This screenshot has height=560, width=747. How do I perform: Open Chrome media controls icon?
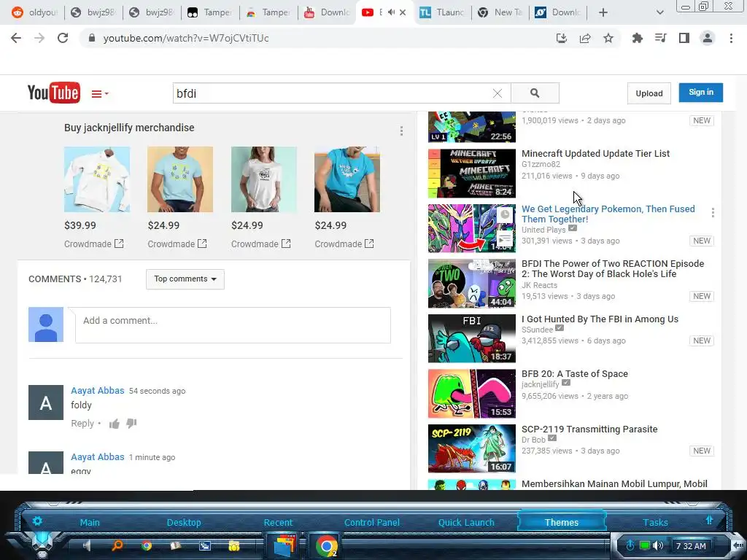click(660, 38)
